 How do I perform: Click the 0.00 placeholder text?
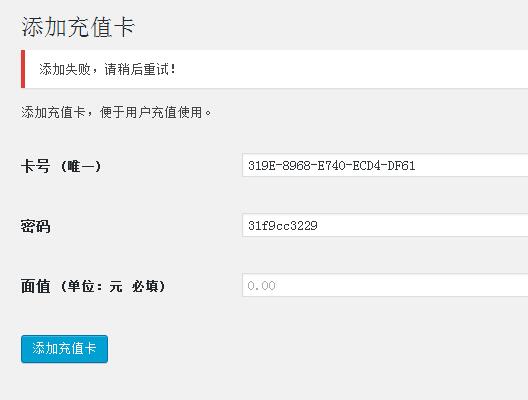click(261, 286)
